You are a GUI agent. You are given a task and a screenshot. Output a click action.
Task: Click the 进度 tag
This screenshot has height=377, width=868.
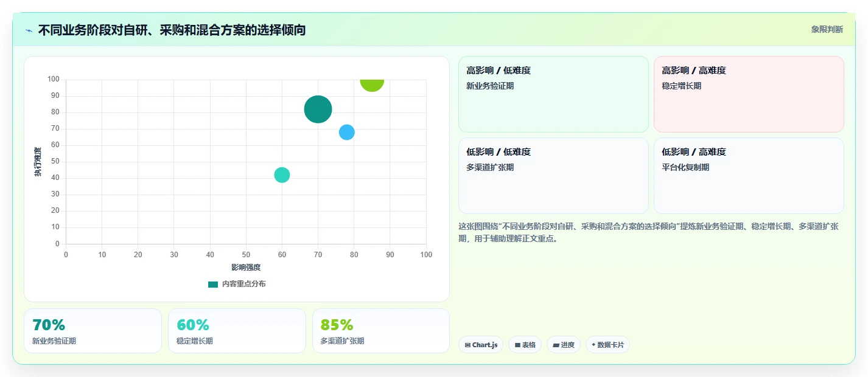pos(564,345)
